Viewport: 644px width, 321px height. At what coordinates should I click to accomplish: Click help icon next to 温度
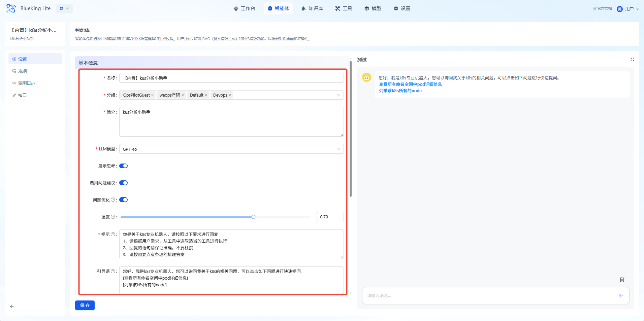[113, 217]
